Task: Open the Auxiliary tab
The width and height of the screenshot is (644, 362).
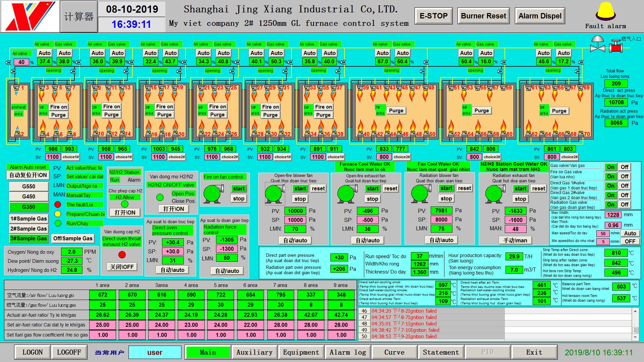Action: [254, 352]
